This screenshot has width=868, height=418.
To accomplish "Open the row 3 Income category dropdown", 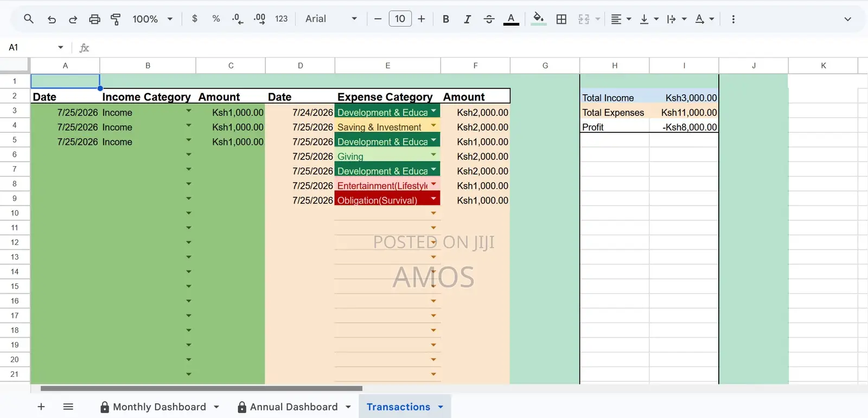I will click(x=189, y=111).
